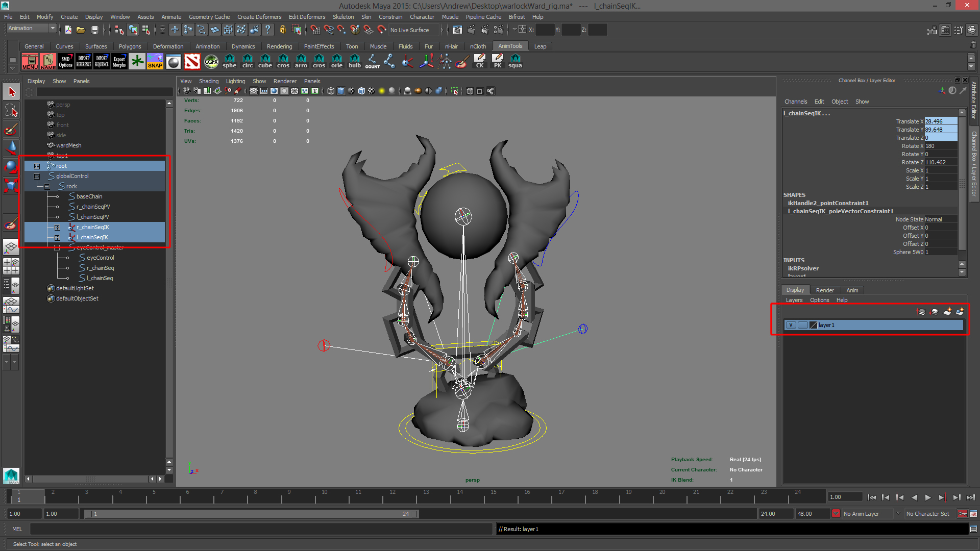Toggle layer1 display type box
Viewport: 980px width, 551px height.
[x=802, y=325]
